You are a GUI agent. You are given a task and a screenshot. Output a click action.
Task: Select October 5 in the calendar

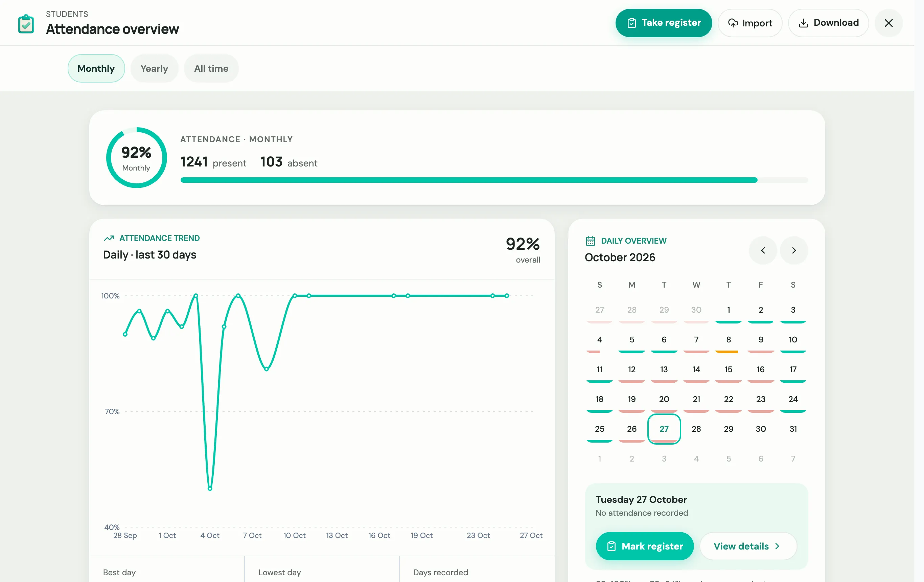tap(631, 340)
